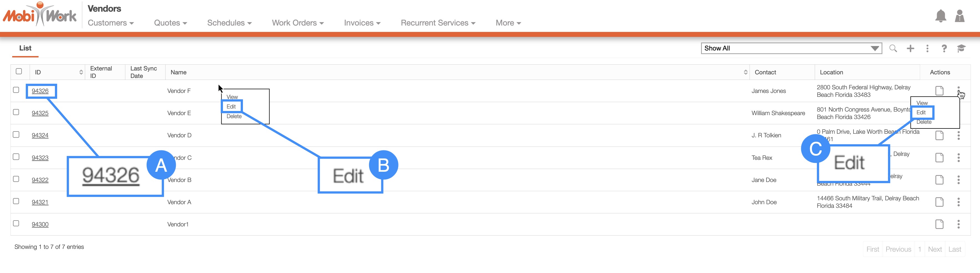The height and width of the screenshot is (273, 980).
Task: Toggle the select-all header checkbox
Action: pos(19,71)
